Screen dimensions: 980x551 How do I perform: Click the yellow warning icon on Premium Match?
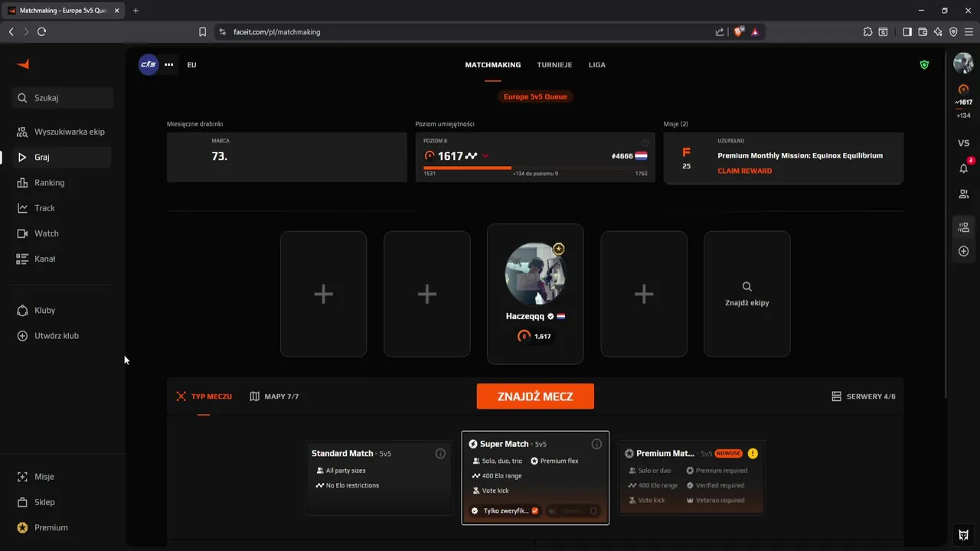pos(753,453)
